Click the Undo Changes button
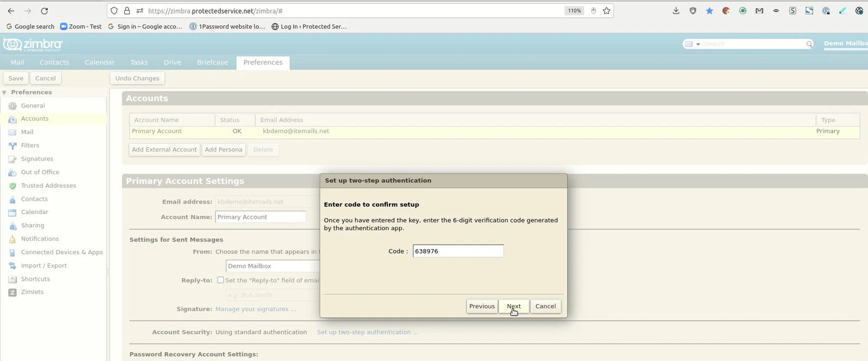This screenshot has width=868, height=361. (137, 78)
